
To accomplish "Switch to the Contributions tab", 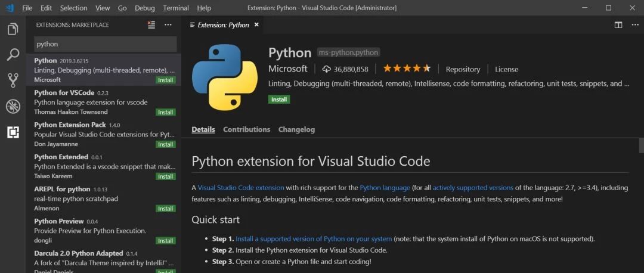I will coord(246,129).
